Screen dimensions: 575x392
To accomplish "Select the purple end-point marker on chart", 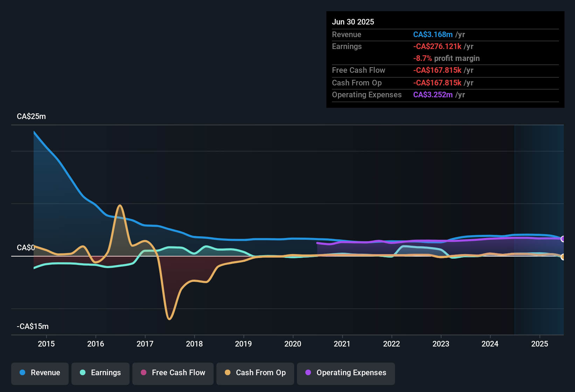I will tap(563, 239).
